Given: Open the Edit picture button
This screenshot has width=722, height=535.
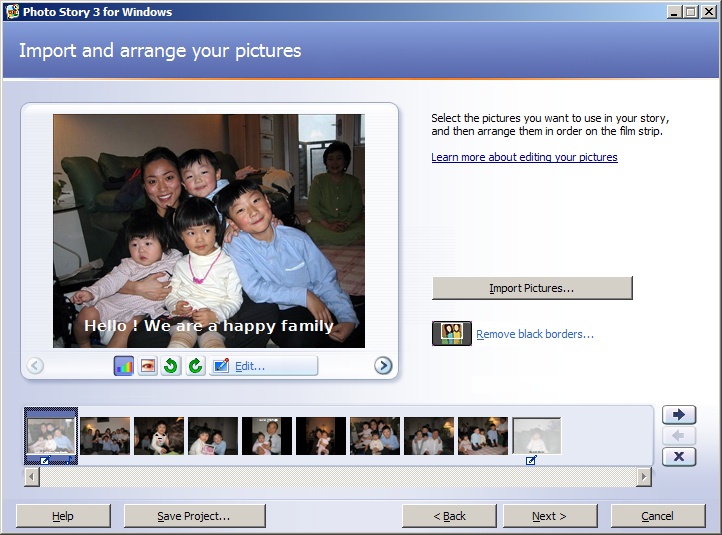Looking at the screenshot, I should coord(263,366).
